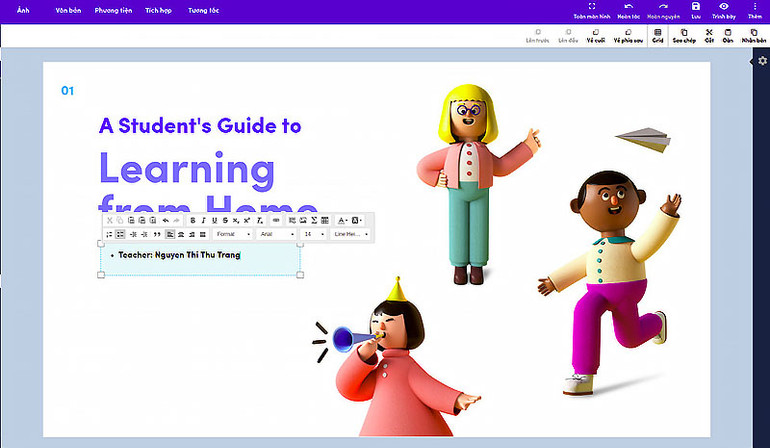
Task: Toggle italic formatting in text toolbar
Action: click(203, 220)
